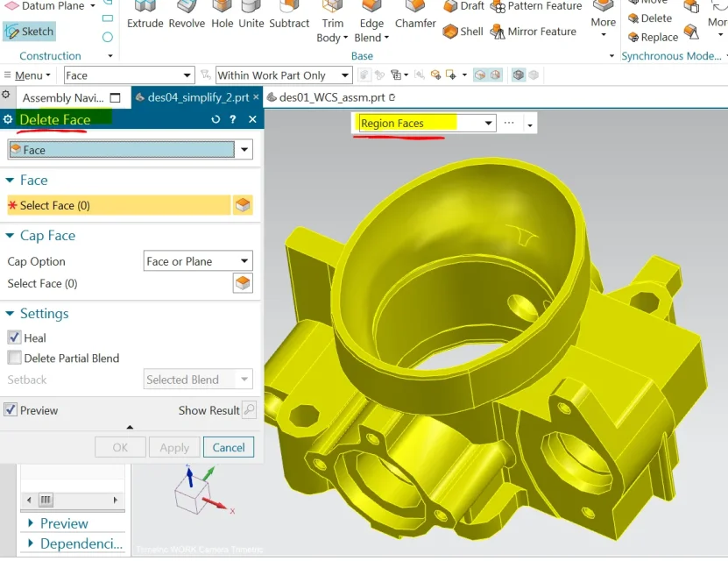Viewport: 728px width, 561px height.
Task: Select the Shell tool
Action: tap(451, 32)
